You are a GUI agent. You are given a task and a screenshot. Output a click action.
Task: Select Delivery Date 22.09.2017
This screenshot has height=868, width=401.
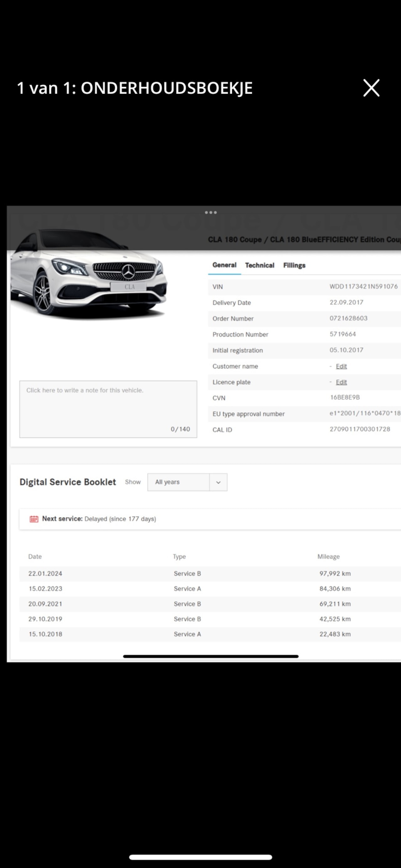pyautogui.click(x=346, y=302)
